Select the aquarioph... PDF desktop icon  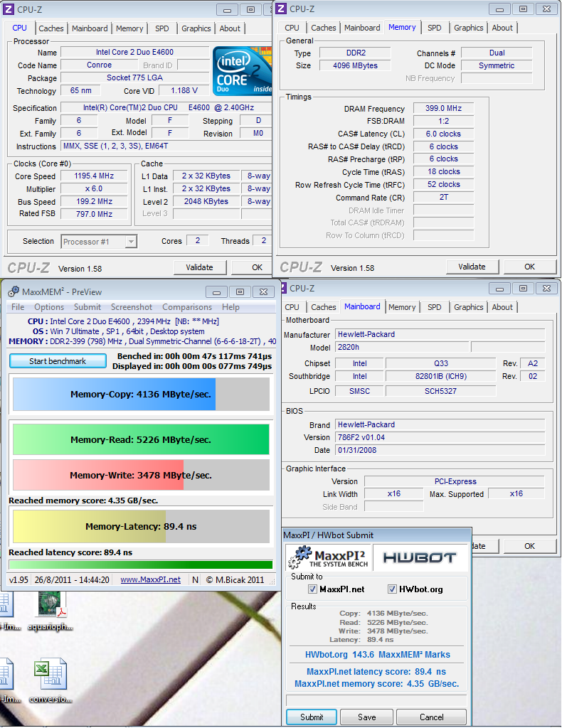[51, 611]
